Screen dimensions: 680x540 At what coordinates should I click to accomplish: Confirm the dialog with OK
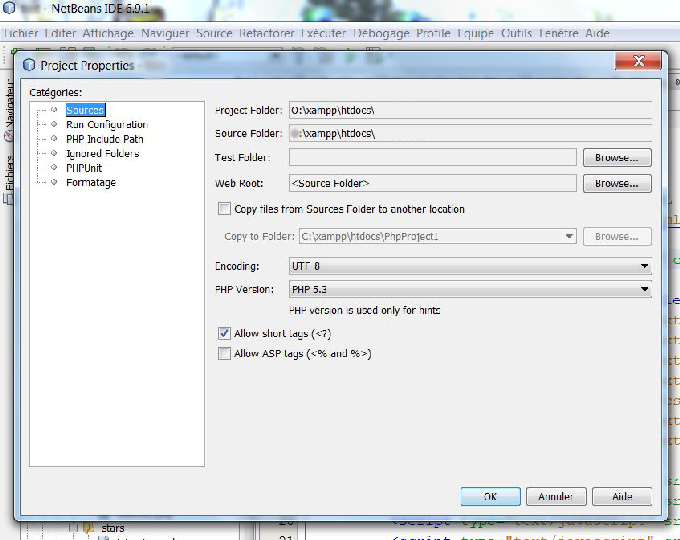pos(490,496)
